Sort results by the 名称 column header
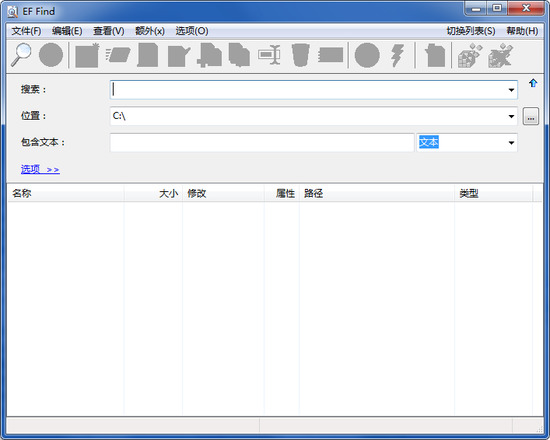The height and width of the screenshot is (440, 550). [66, 193]
